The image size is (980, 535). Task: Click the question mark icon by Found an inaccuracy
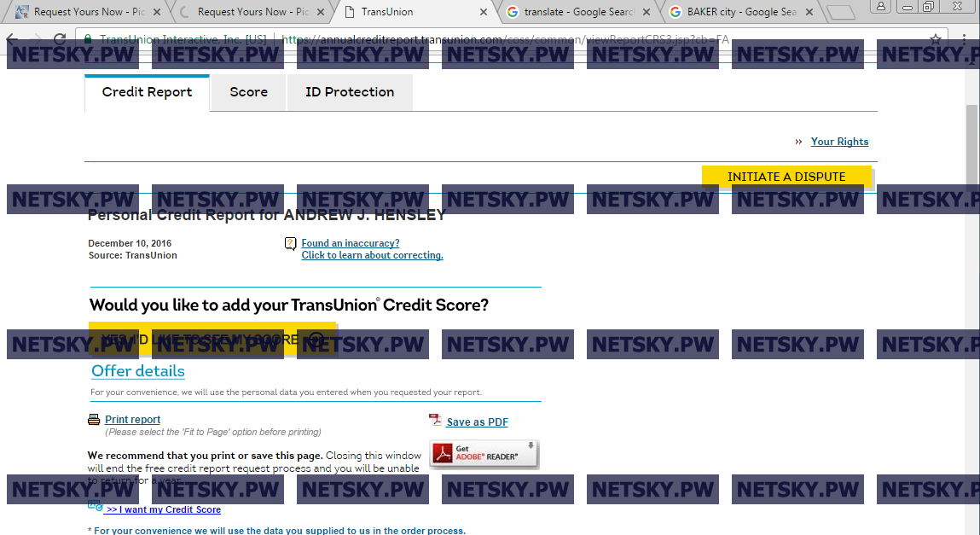(290, 244)
